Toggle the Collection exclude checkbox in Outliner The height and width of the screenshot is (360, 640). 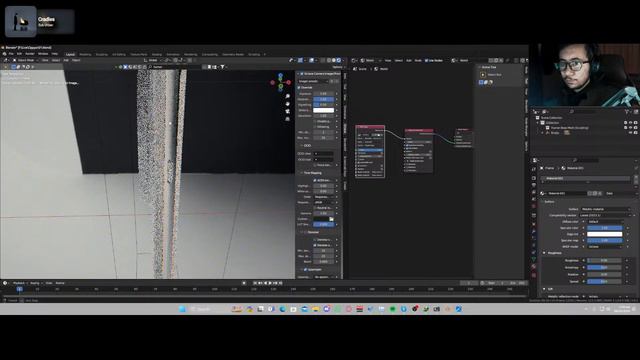tap(626, 122)
